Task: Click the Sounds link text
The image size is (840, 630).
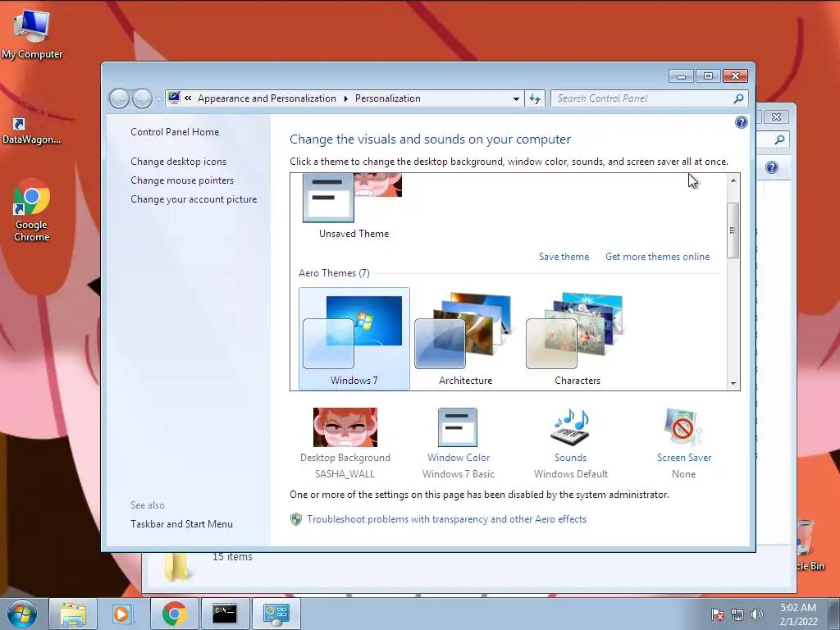Action: [571, 458]
